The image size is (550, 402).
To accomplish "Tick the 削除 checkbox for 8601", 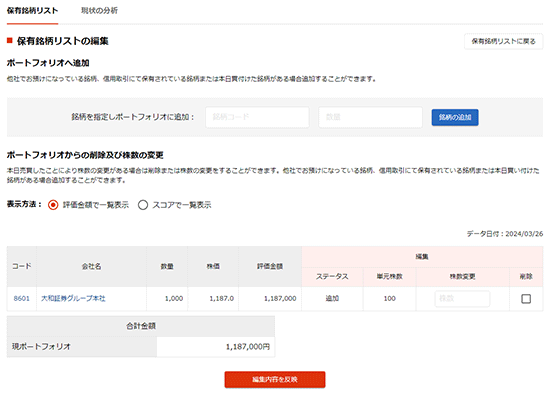I will [526, 299].
